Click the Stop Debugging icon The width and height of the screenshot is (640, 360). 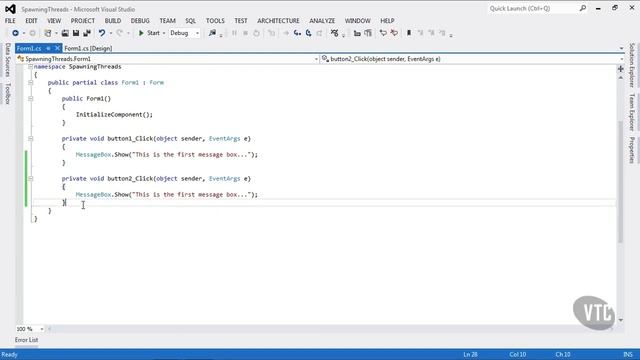coord(245,33)
